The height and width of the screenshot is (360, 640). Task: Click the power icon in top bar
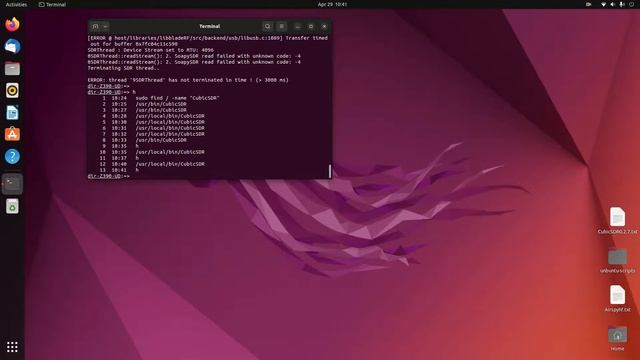pyautogui.click(x=631, y=4)
